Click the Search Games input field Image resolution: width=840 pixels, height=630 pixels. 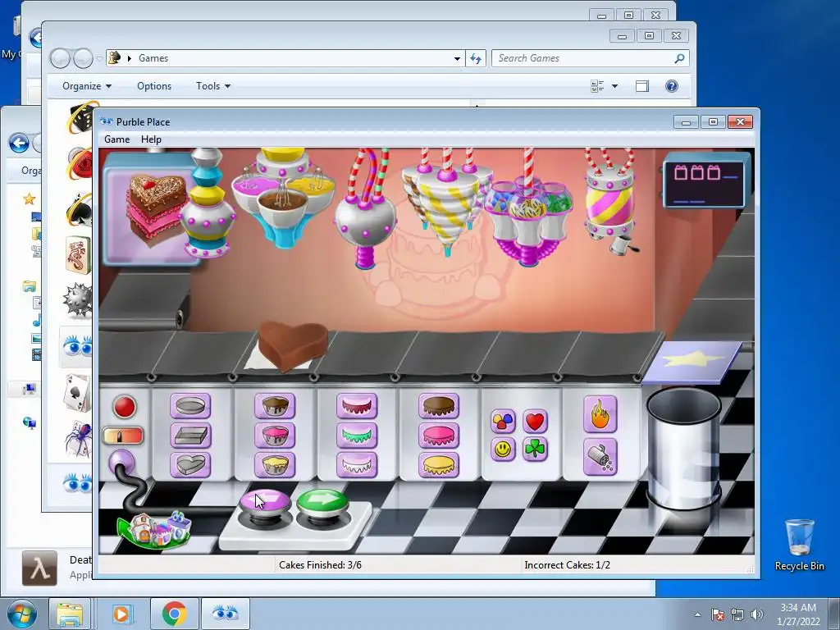(591, 58)
